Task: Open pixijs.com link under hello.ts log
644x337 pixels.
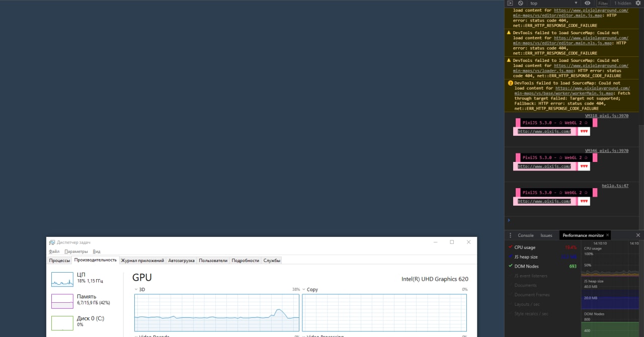Action: coord(544,201)
